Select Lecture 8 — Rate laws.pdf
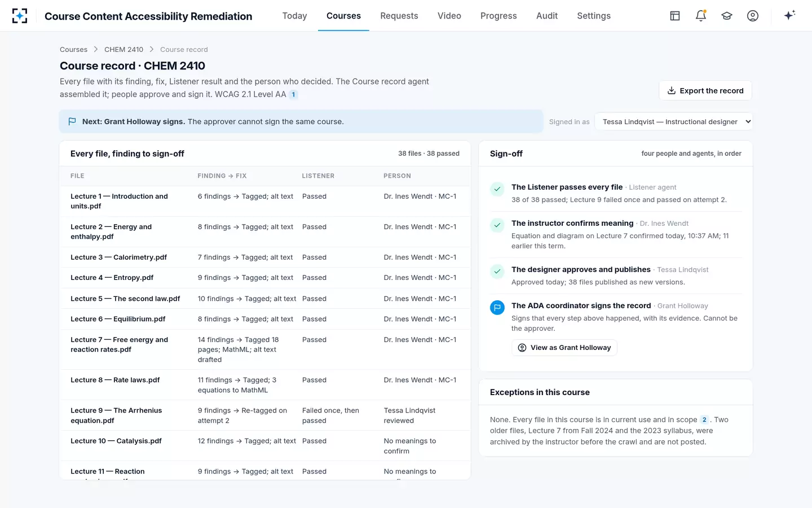812x508 pixels. coord(264,385)
